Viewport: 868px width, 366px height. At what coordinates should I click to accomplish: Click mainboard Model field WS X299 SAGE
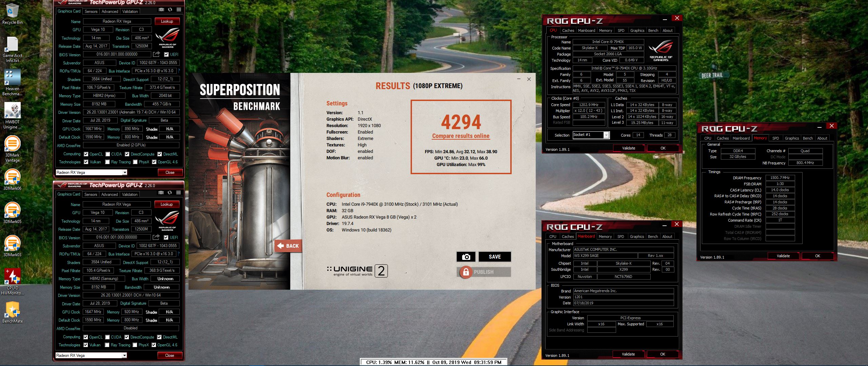click(605, 256)
